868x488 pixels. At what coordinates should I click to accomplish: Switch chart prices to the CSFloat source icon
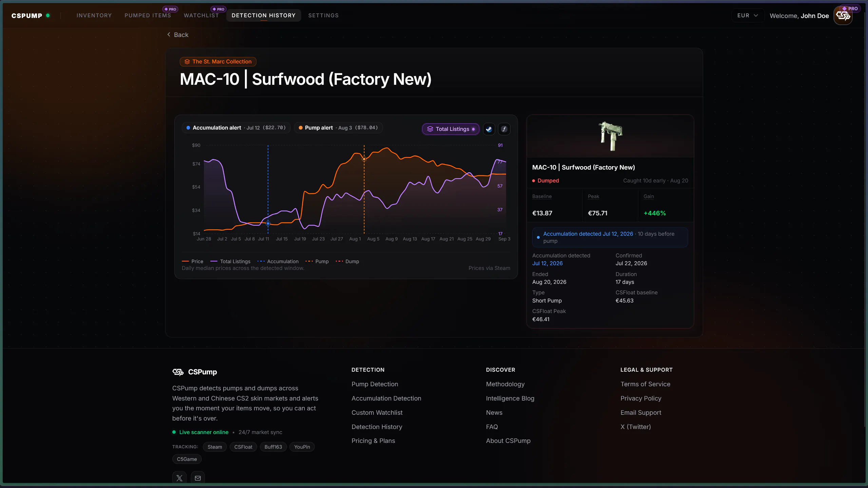tap(504, 129)
